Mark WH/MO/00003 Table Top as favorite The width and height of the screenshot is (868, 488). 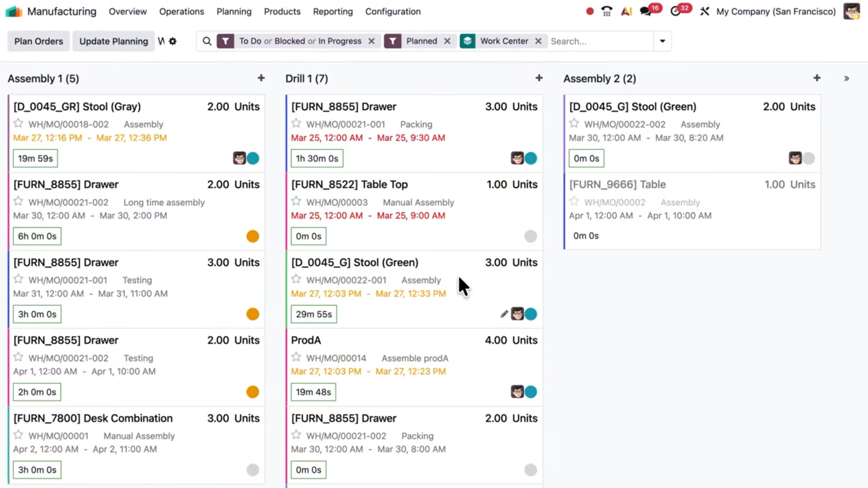296,201
